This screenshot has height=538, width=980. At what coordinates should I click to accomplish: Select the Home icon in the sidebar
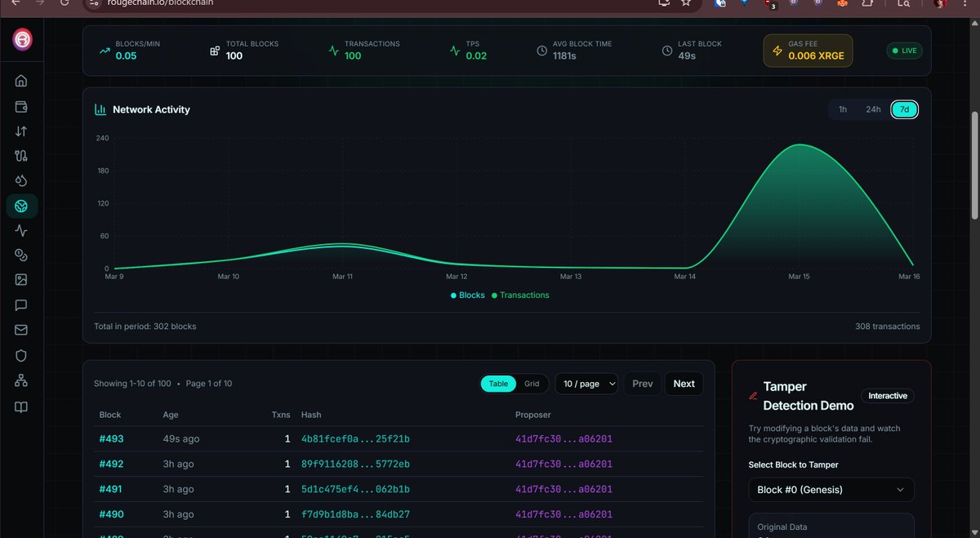[x=20, y=80]
